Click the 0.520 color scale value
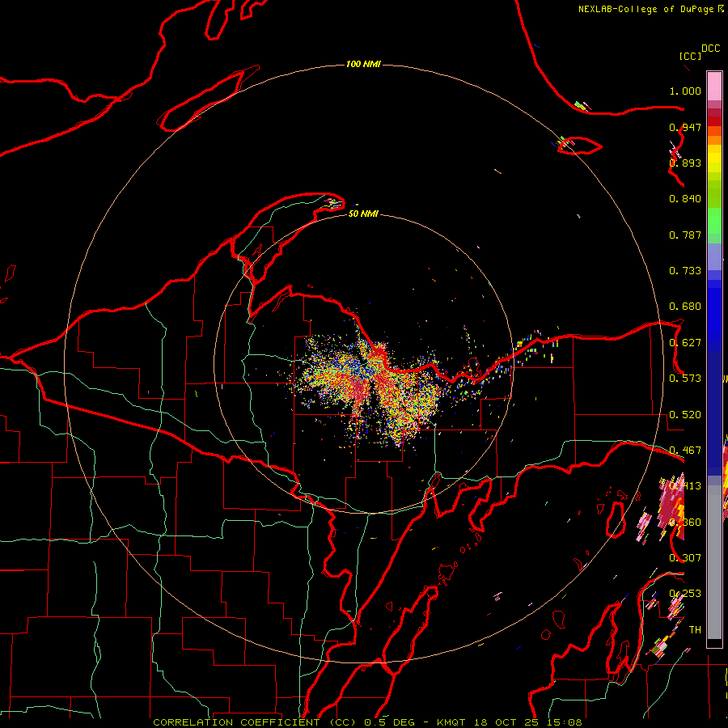 click(x=685, y=415)
